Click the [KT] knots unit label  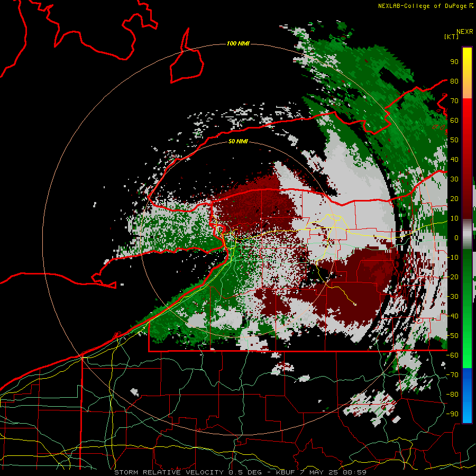[451, 36]
